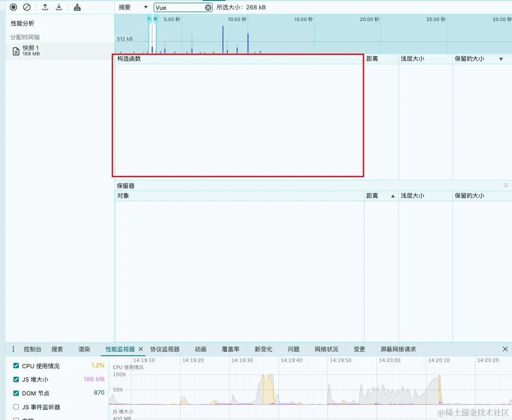Click 20.00 秒 timeline marker

click(369, 20)
